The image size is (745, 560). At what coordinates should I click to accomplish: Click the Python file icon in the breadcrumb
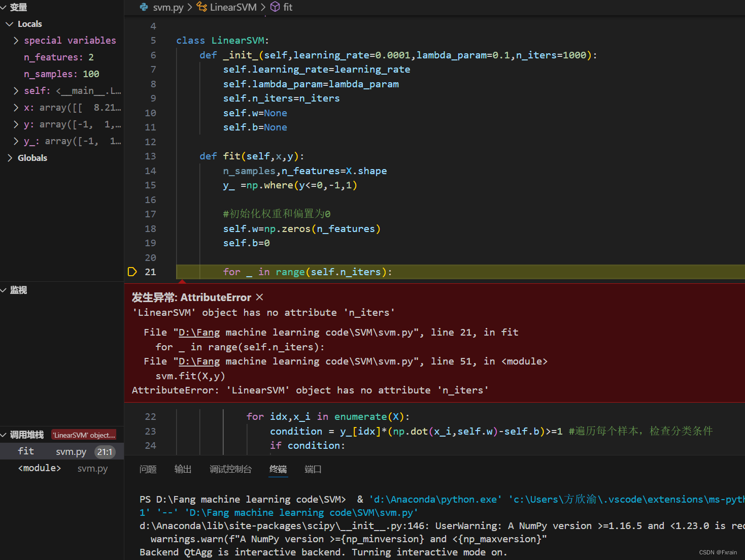tap(144, 7)
